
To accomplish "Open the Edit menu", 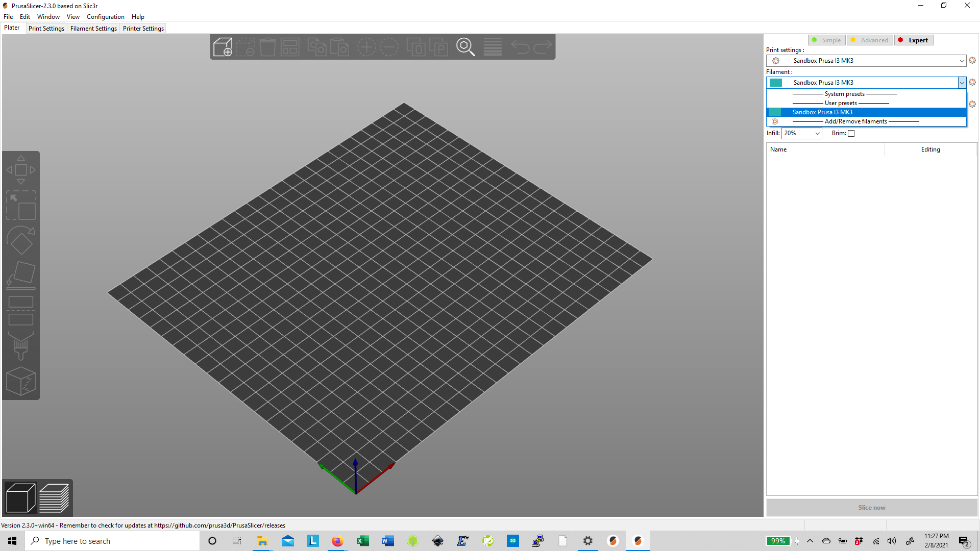I will [25, 17].
